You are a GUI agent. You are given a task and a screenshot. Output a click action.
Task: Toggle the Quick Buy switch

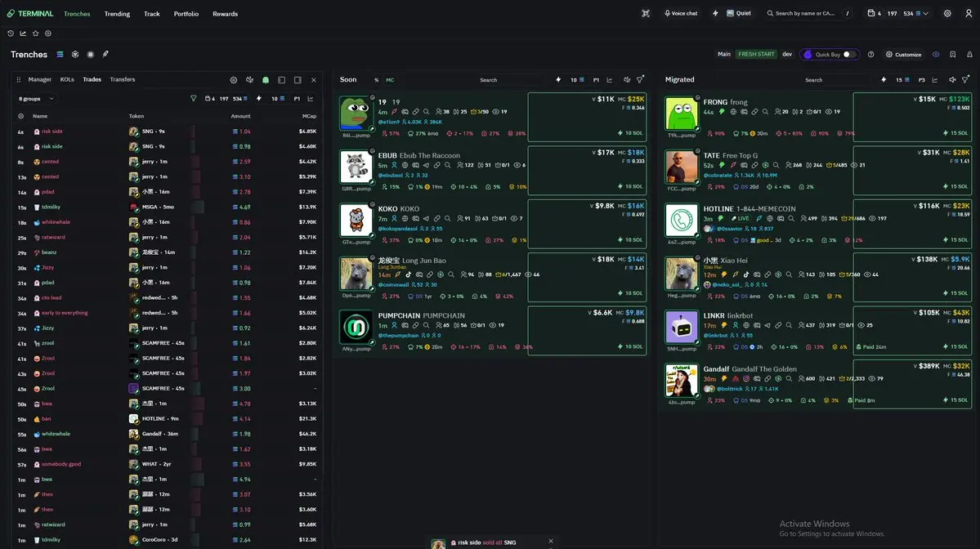(848, 55)
